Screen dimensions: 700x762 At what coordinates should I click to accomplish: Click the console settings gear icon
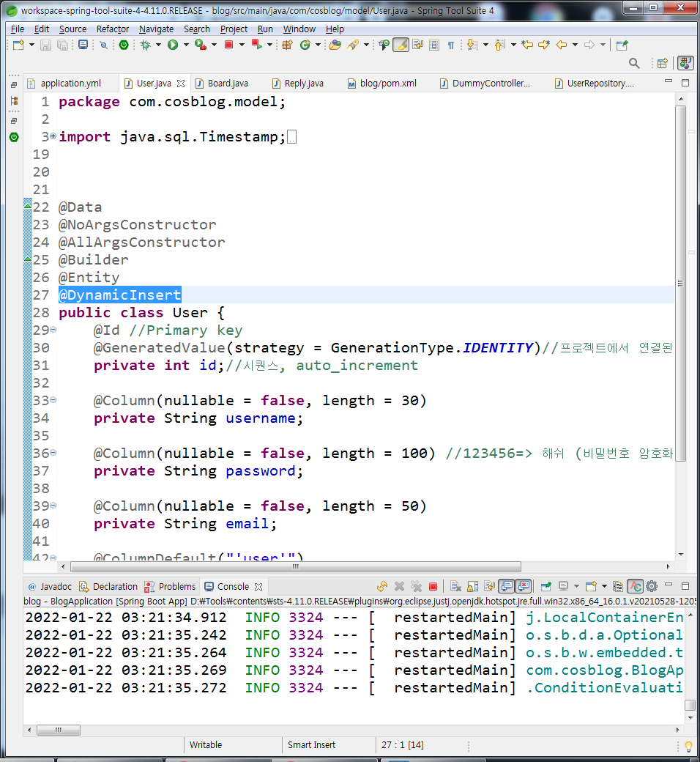click(652, 587)
